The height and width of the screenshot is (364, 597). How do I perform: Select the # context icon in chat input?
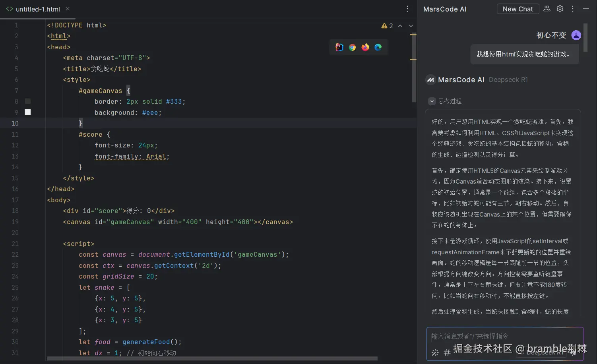[x=446, y=352]
